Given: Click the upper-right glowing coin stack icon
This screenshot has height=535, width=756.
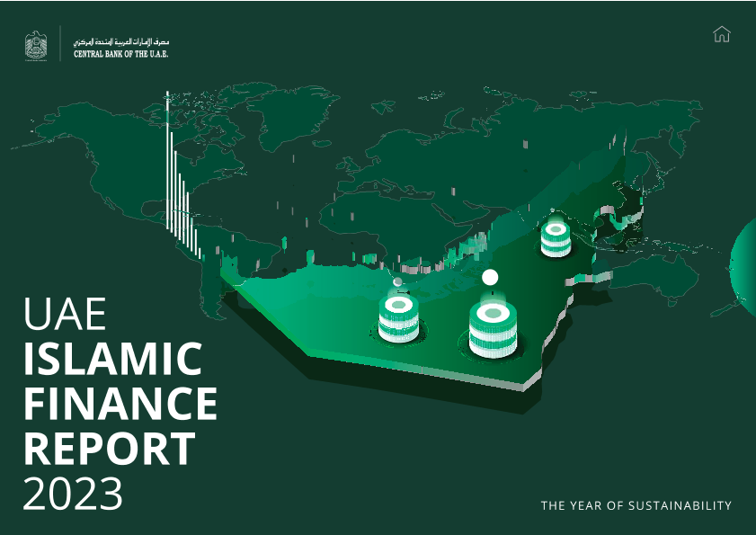Looking at the screenshot, I should (x=556, y=237).
